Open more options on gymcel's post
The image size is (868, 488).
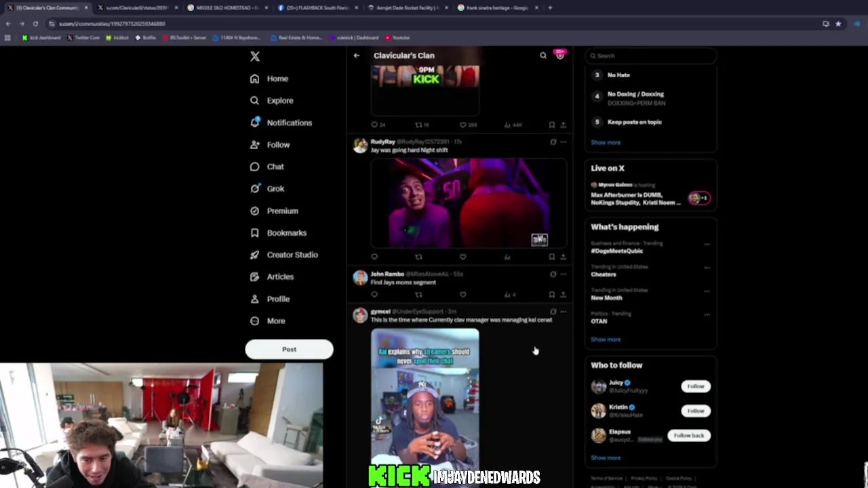pos(563,312)
